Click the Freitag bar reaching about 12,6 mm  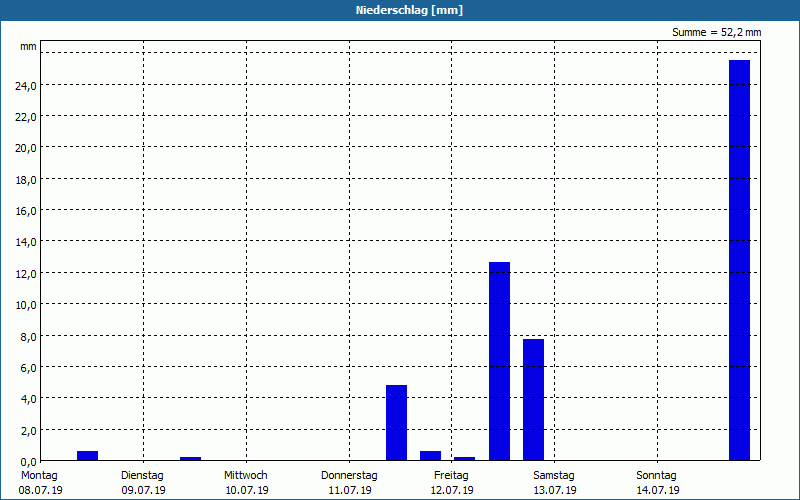pyautogui.click(x=499, y=361)
